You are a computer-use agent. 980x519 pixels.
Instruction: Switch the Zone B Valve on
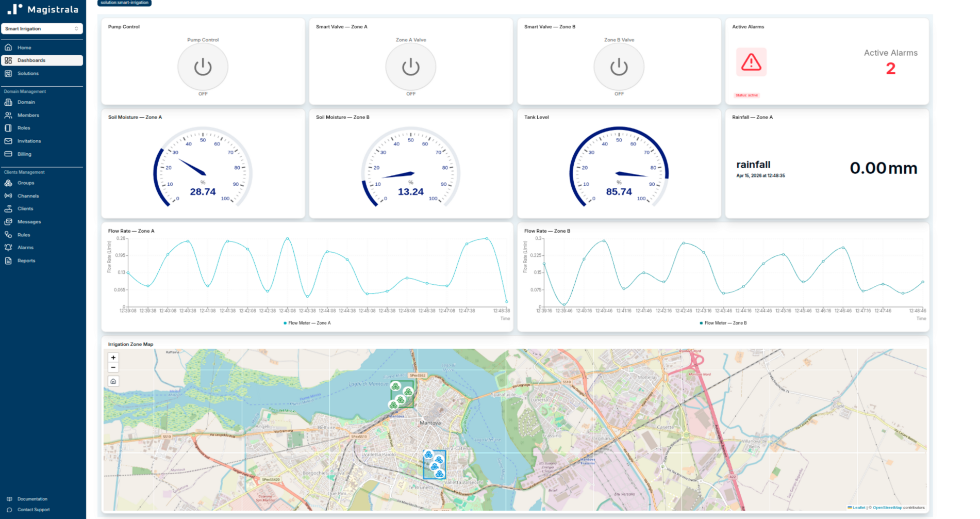(619, 67)
